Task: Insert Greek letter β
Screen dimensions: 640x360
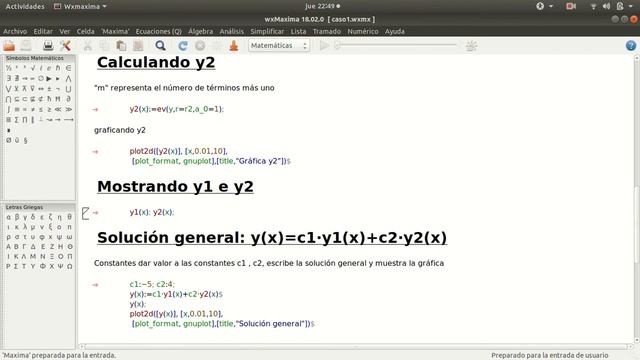Action: point(17,217)
